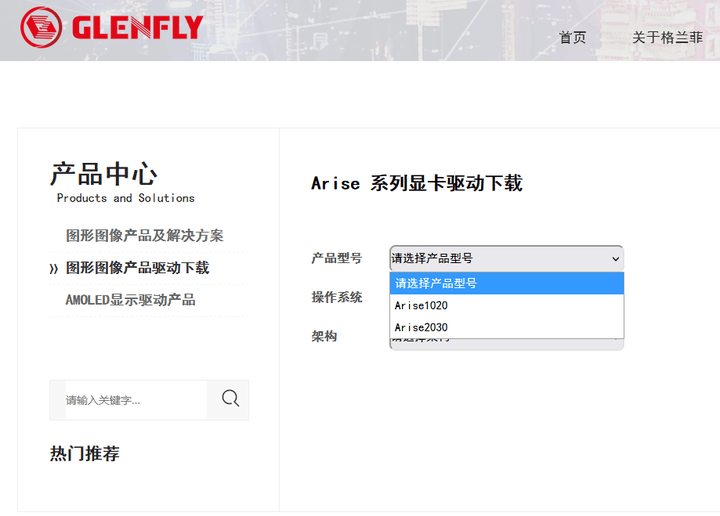Viewport: 720px width, 516px height.
Task: Open the 首页 navigation item
Action: point(572,37)
